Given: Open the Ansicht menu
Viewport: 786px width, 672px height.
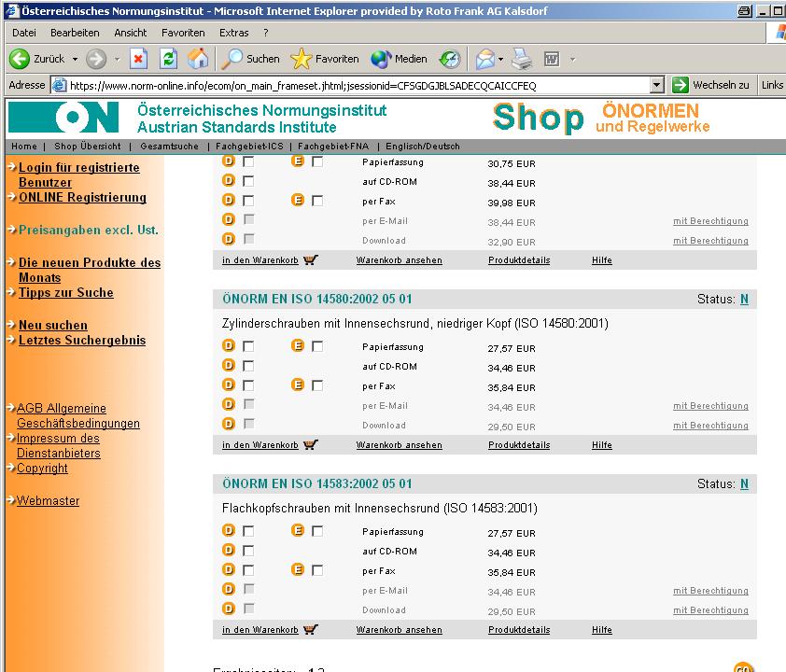Looking at the screenshot, I should (x=131, y=33).
